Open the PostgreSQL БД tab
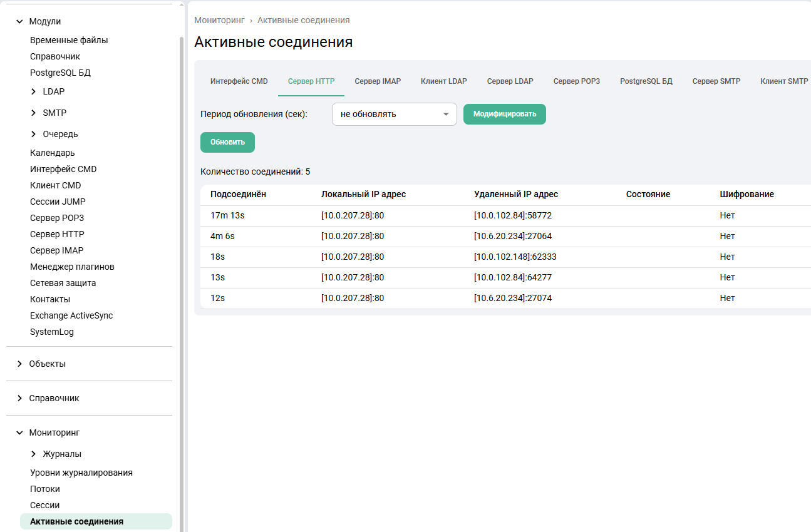This screenshot has width=811, height=532. (x=646, y=81)
